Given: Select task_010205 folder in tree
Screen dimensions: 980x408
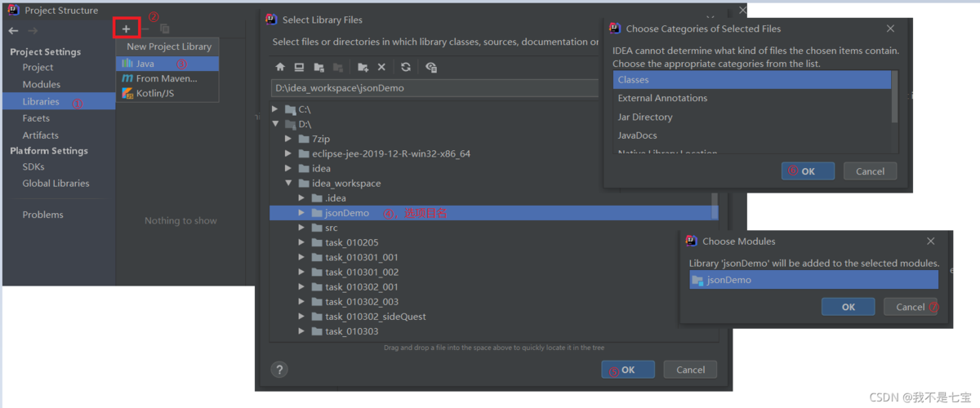Looking at the screenshot, I should [351, 242].
